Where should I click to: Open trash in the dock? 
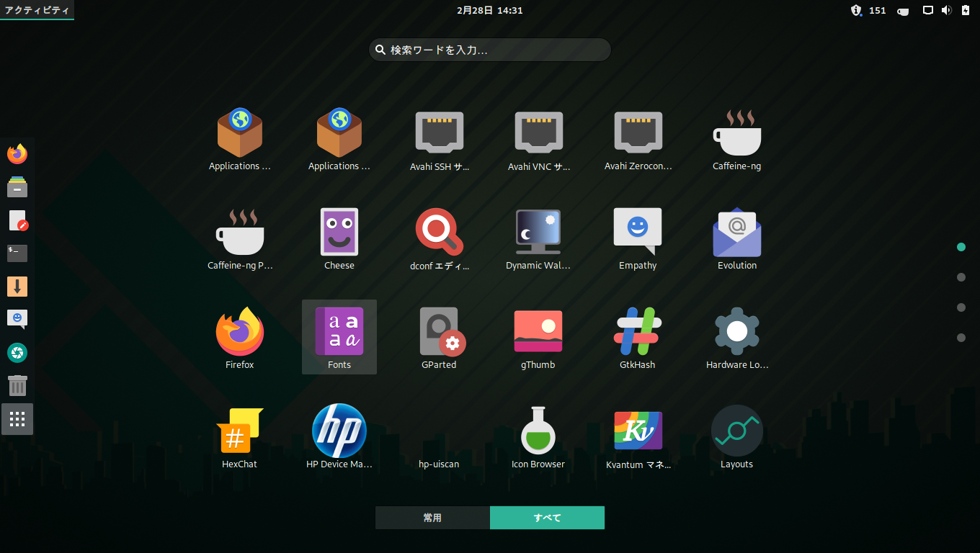pyautogui.click(x=17, y=386)
